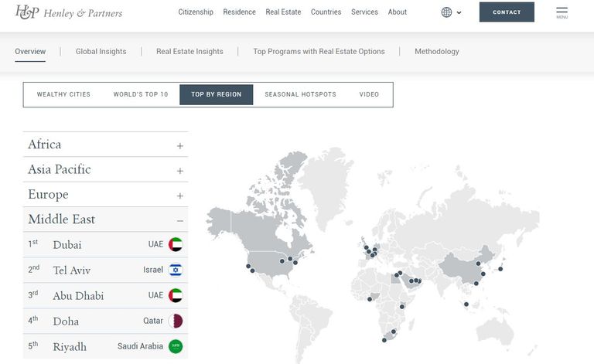594x364 pixels.
Task: Collapse the Middle East region list
Action: [179, 220]
